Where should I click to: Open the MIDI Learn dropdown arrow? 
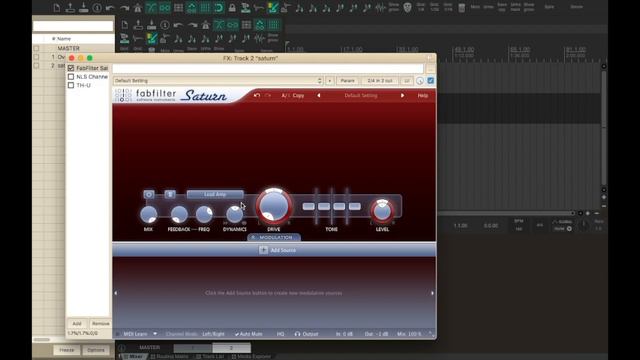point(155,334)
